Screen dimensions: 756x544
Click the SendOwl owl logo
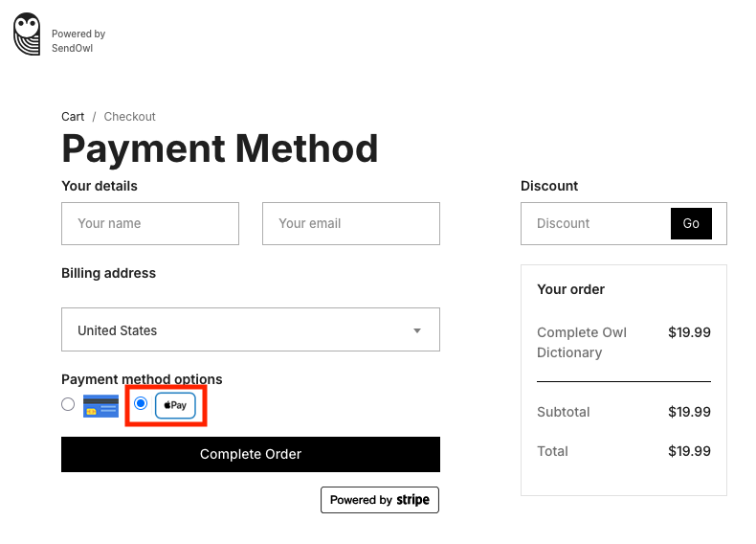[x=27, y=34]
